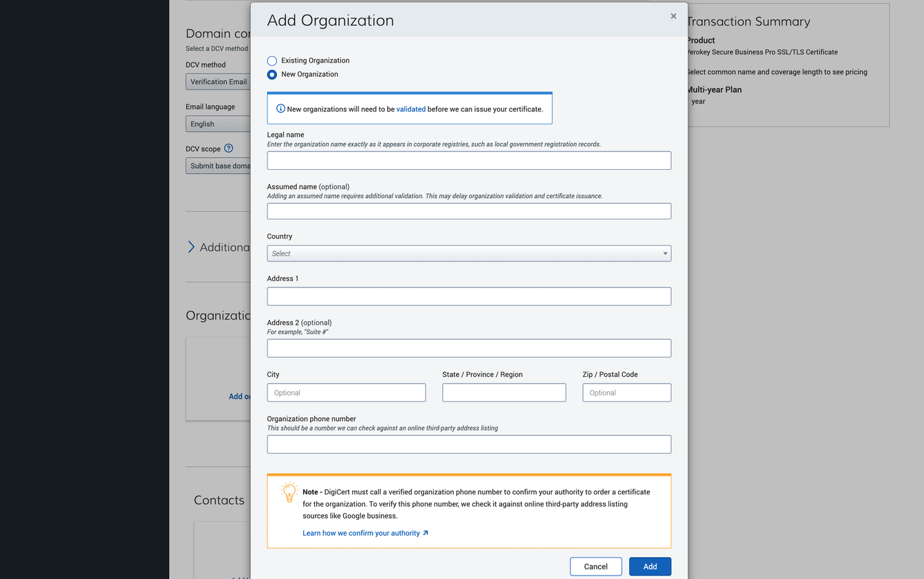Click the Add button
This screenshot has height=579, width=924.
(x=650, y=566)
